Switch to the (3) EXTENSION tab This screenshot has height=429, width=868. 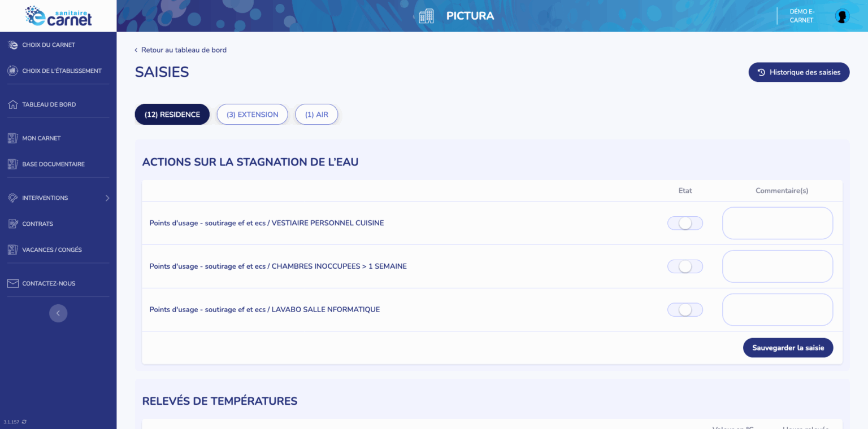(x=253, y=115)
